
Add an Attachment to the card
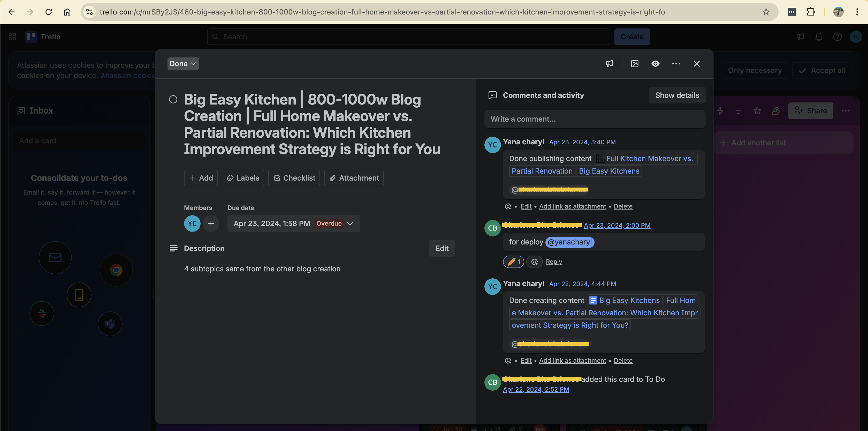click(x=354, y=178)
